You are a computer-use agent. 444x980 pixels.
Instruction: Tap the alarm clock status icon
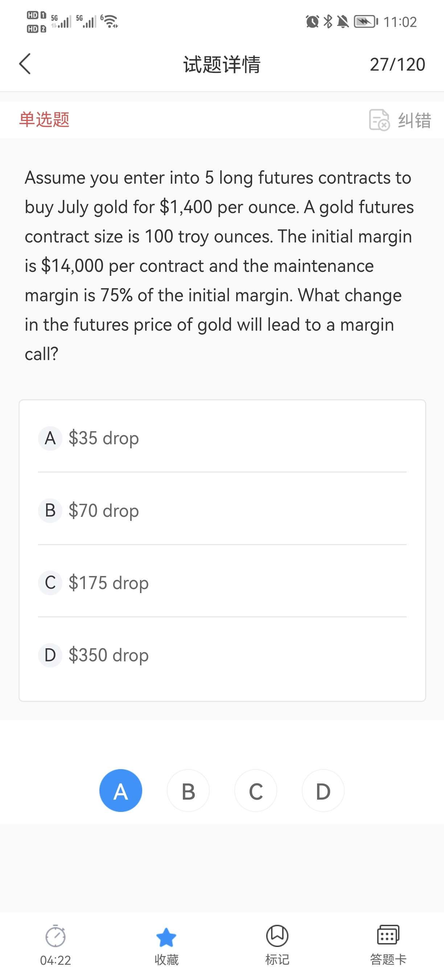point(312,22)
